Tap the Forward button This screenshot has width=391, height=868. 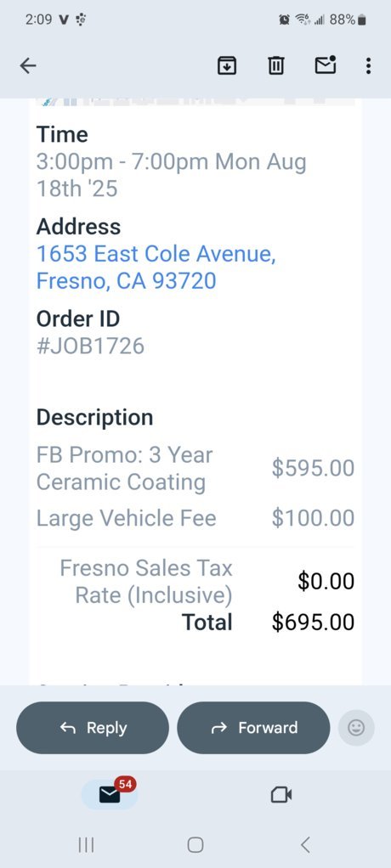click(x=253, y=727)
